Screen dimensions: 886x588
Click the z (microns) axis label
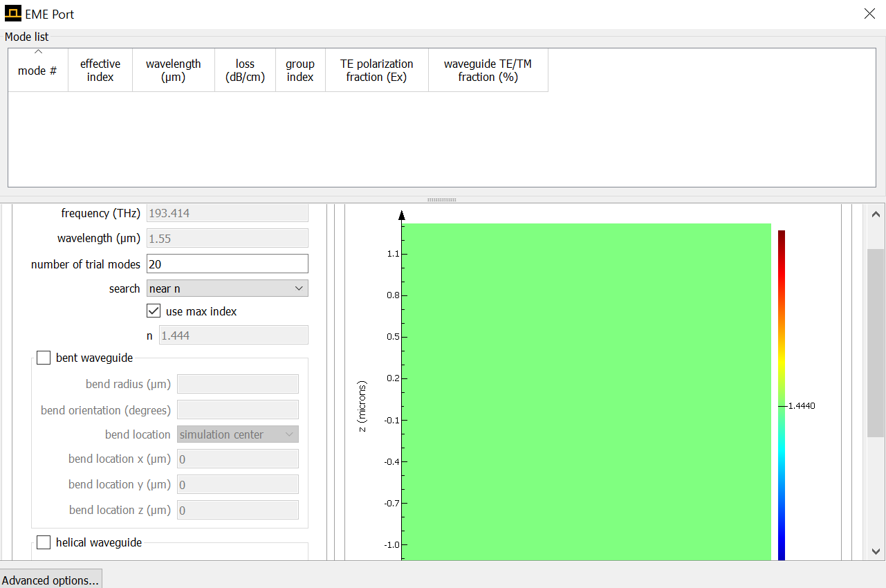coord(362,406)
